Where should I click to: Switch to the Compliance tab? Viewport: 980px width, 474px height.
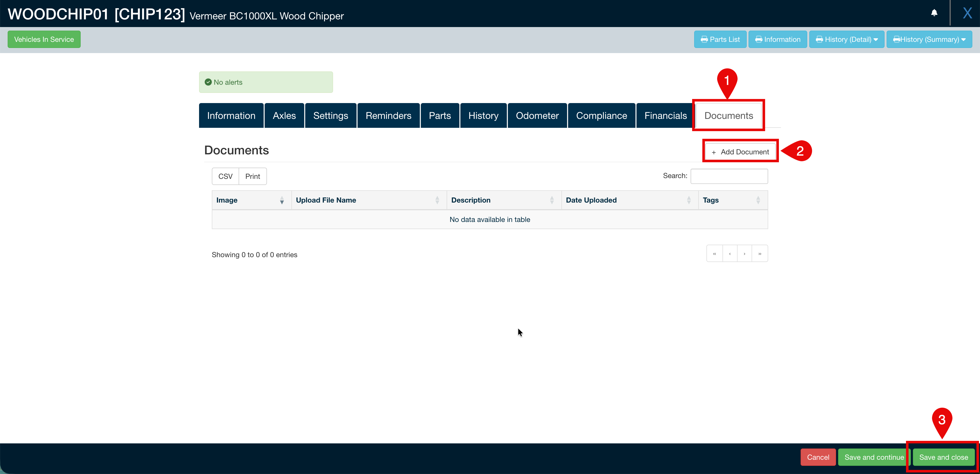point(602,116)
